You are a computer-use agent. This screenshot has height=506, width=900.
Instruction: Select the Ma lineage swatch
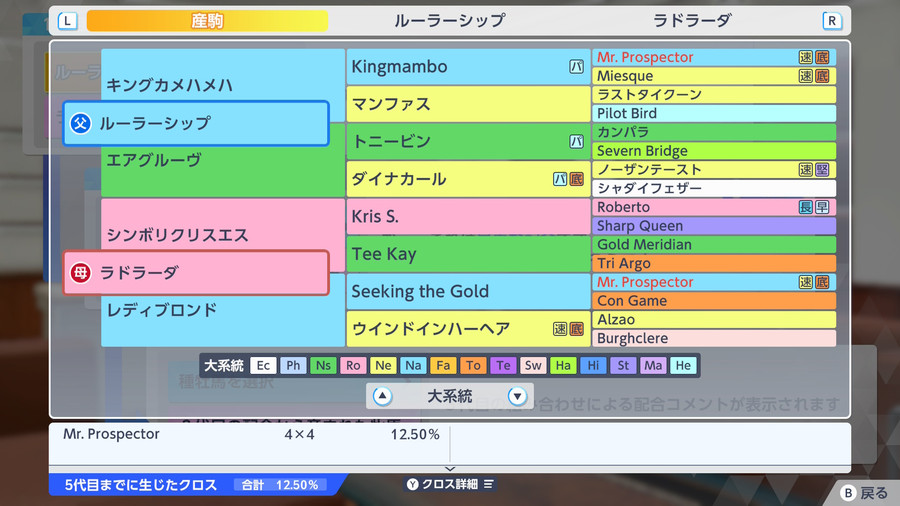653,365
